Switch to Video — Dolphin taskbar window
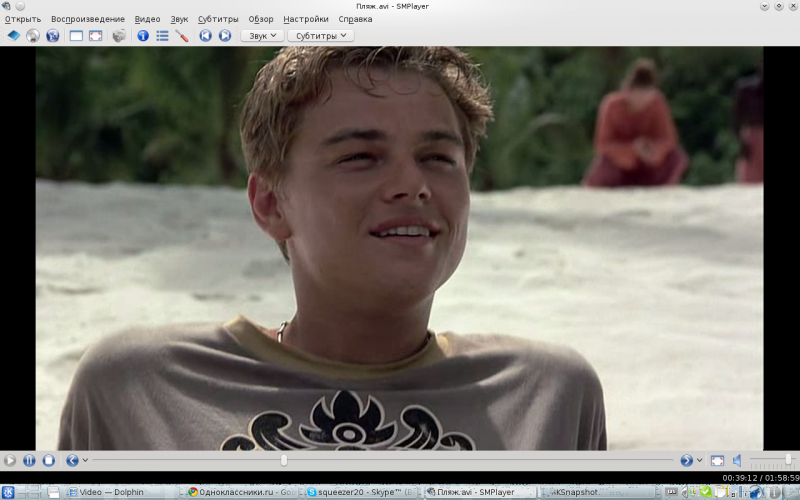Image resolution: width=800 pixels, height=500 pixels. click(122, 492)
